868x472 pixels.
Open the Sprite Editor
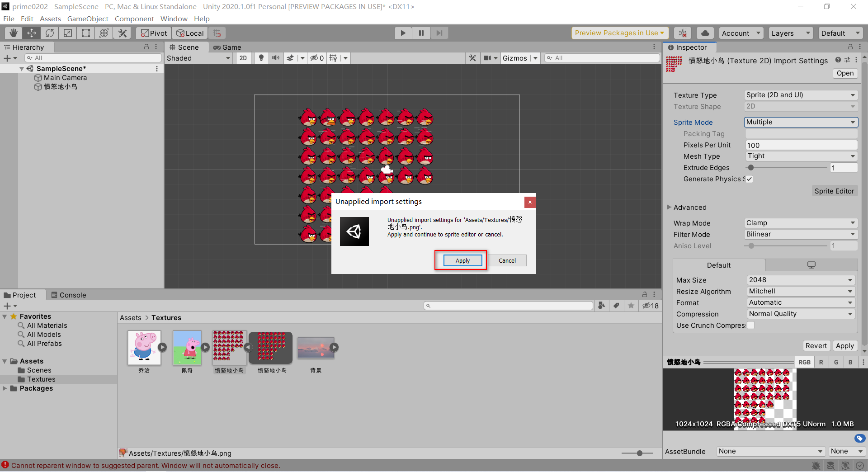[x=834, y=191]
